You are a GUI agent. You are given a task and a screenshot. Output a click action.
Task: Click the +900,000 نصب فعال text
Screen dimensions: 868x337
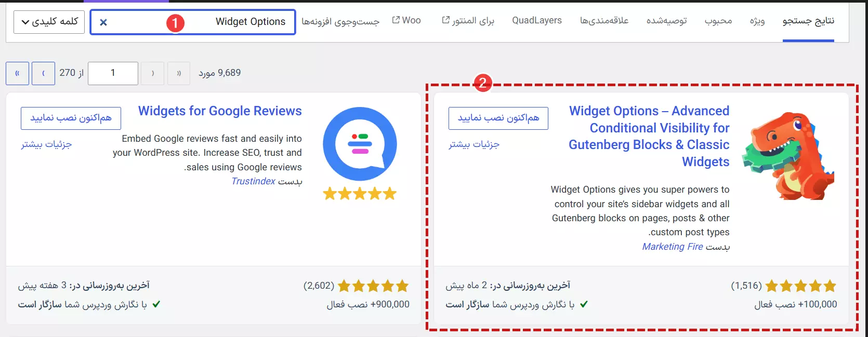(368, 305)
